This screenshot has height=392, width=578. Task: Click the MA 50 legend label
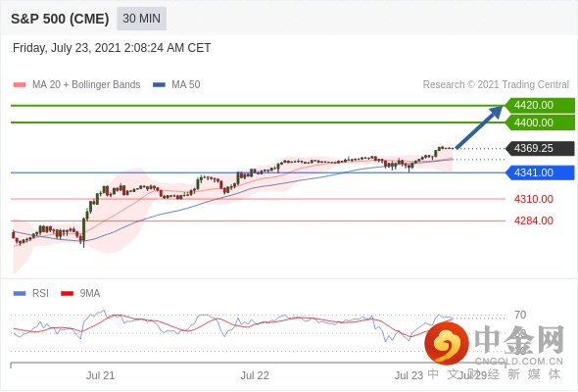[x=186, y=85]
